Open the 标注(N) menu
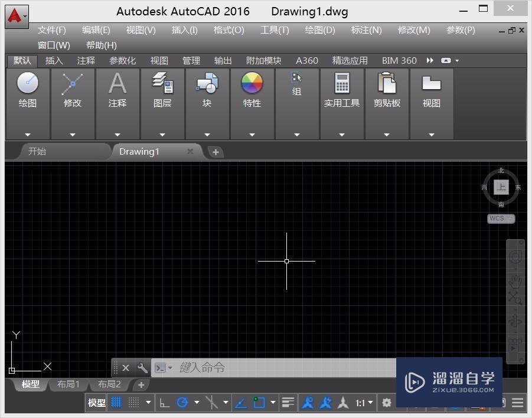Screen dimensions: 532x418 [x=367, y=30]
